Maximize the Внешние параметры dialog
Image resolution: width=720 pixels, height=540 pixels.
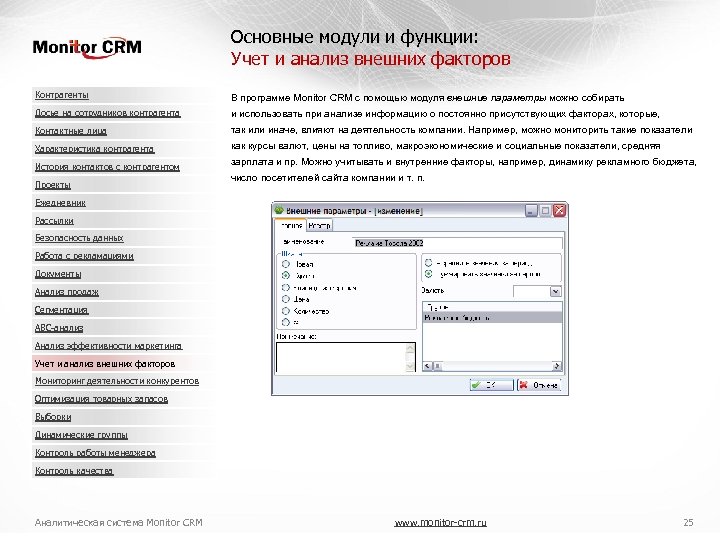(x=545, y=211)
